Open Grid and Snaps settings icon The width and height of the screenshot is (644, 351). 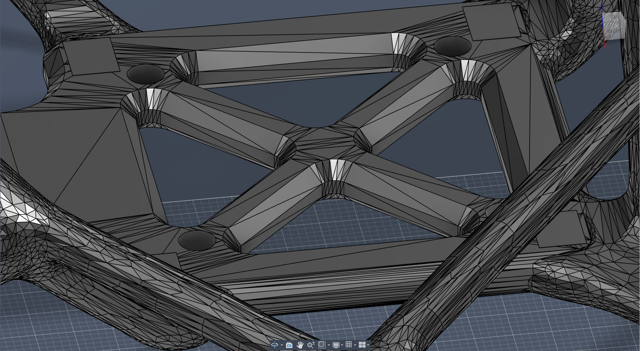pyautogui.click(x=349, y=345)
